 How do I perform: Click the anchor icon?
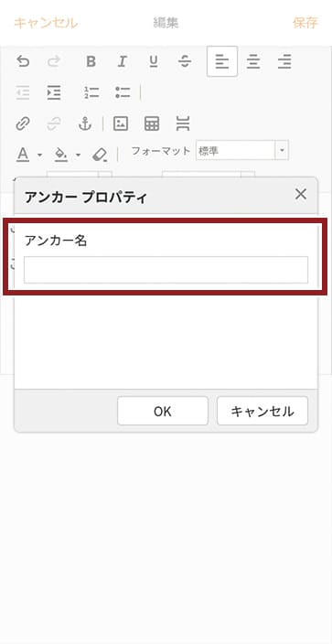(x=85, y=123)
